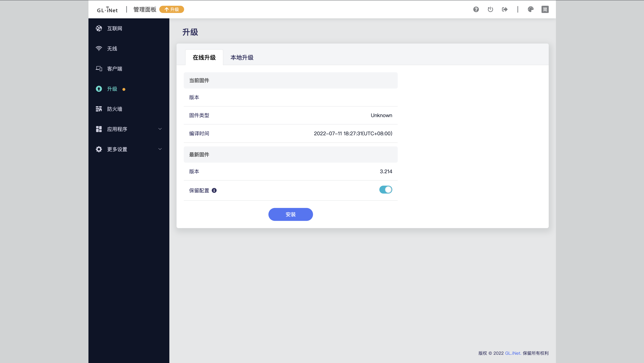This screenshot has height=363, width=644.
Task: Open the 更多设置 sidebar section
Action: [x=117, y=149]
